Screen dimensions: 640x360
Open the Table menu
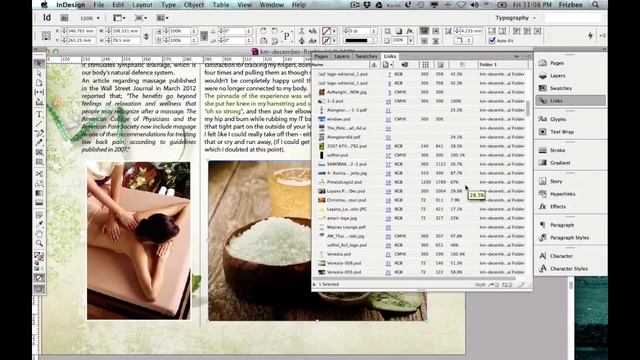221,5
